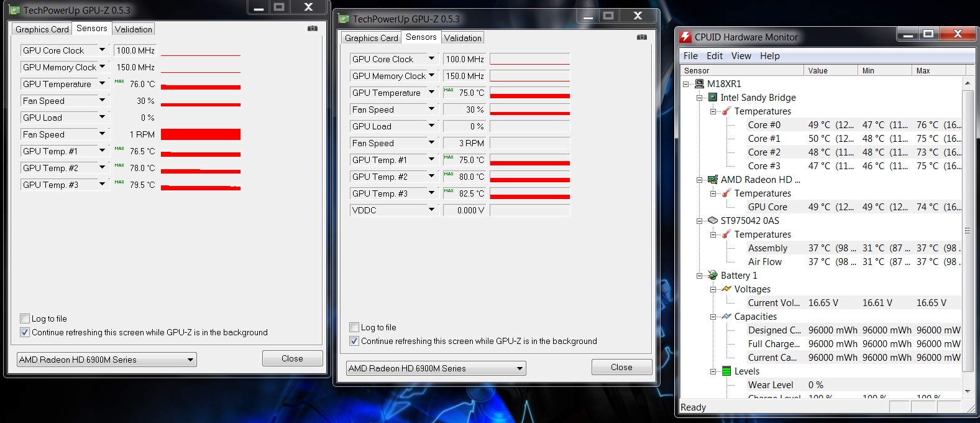
Task: Collapse the Capacities tree node
Action: (x=713, y=317)
